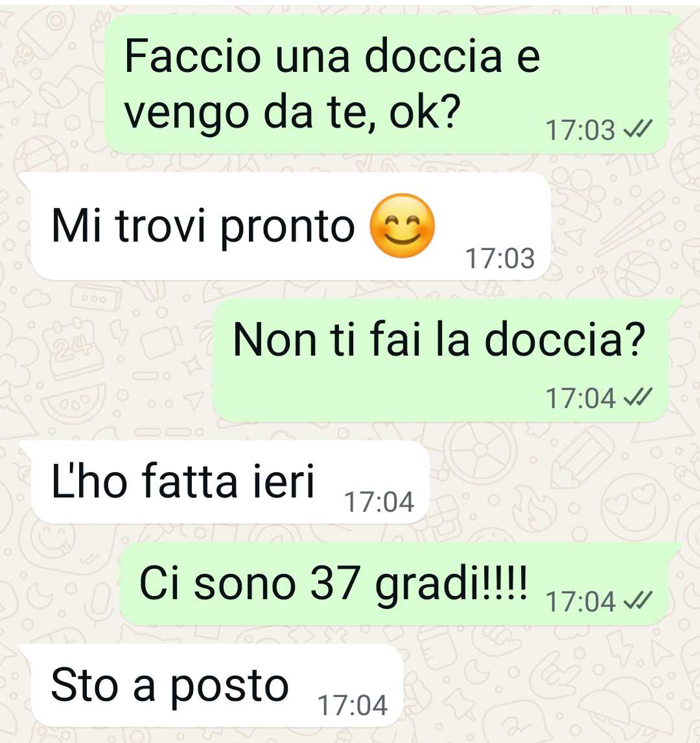Tap double-check ticks on "Faccio una doccia" message

[x=637, y=129]
